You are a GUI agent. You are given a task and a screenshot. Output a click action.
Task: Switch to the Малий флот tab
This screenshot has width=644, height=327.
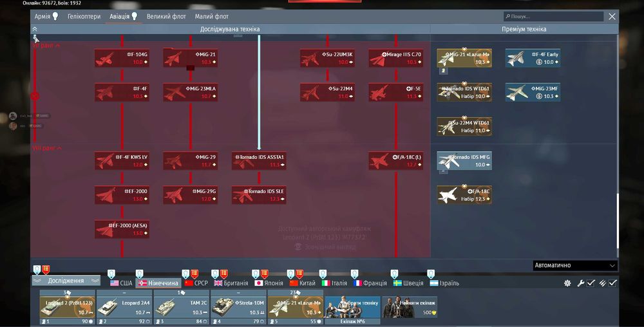[211, 16]
